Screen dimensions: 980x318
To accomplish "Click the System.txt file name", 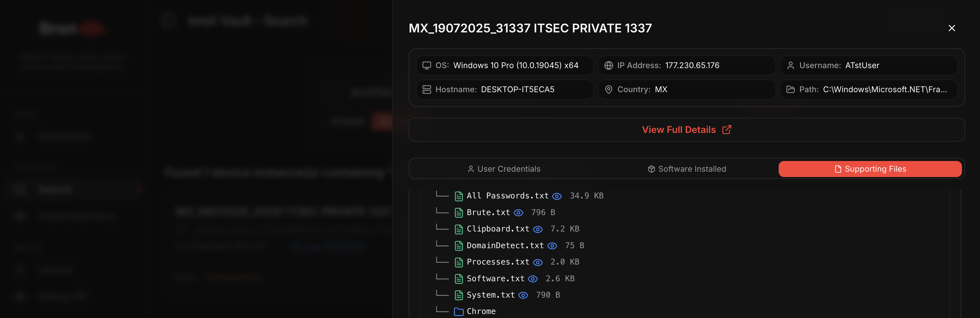I will pos(490,295).
